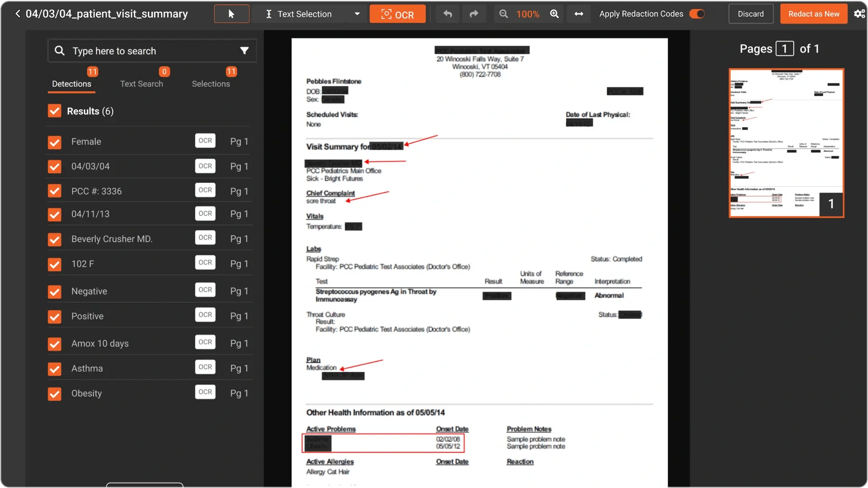Uncheck the 04/11/13 detection
This screenshot has height=488, width=868.
55,215
